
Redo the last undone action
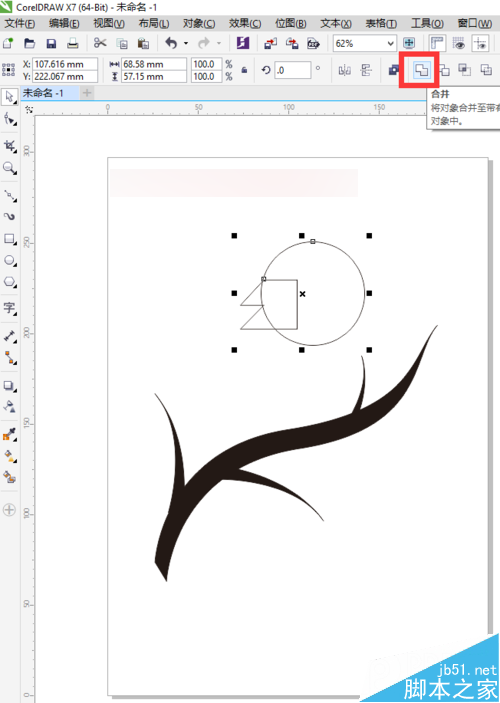pyautogui.click(x=204, y=43)
